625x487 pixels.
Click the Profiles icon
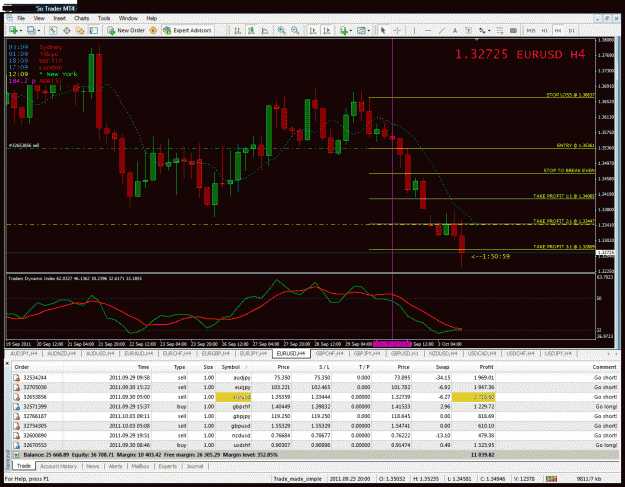[x=31, y=31]
